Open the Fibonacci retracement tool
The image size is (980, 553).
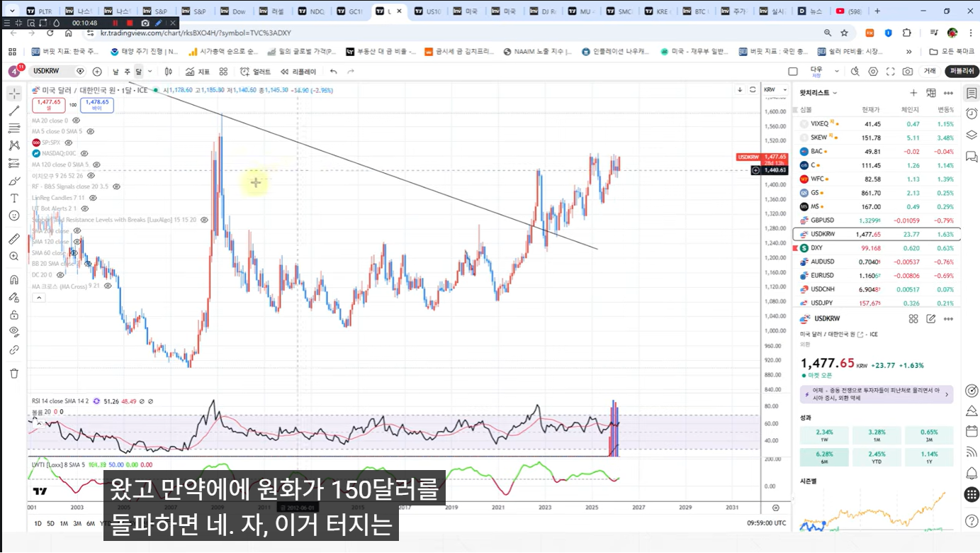tap(14, 128)
